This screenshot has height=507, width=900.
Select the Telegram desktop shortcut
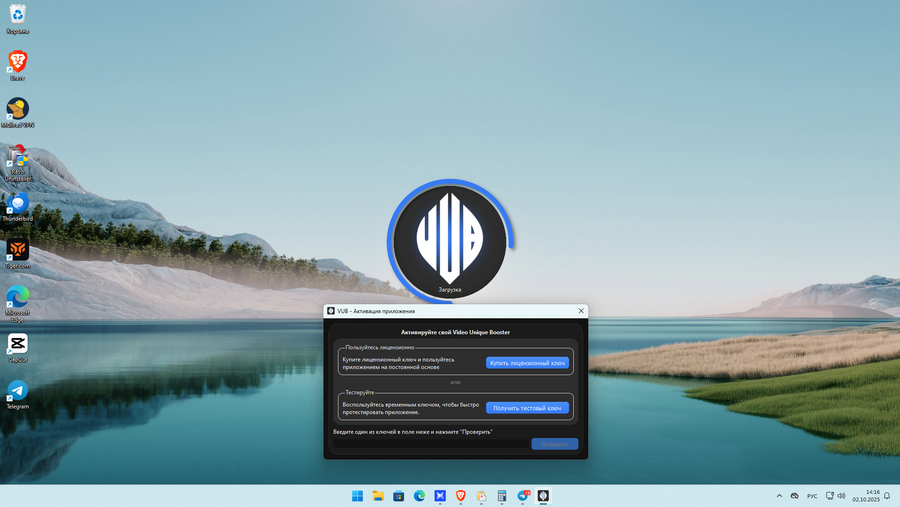pos(17,390)
